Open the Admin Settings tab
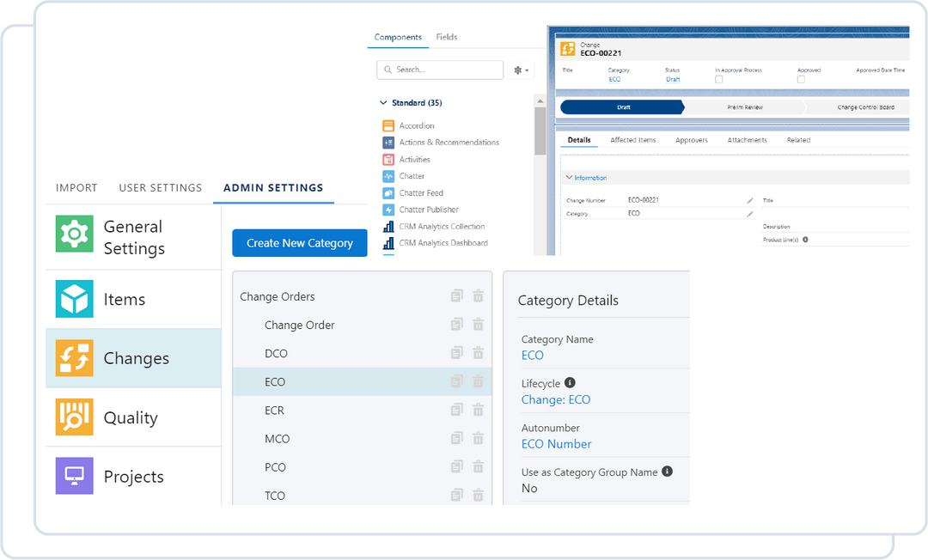The image size is (928, 560). click(x=273, y=187)
